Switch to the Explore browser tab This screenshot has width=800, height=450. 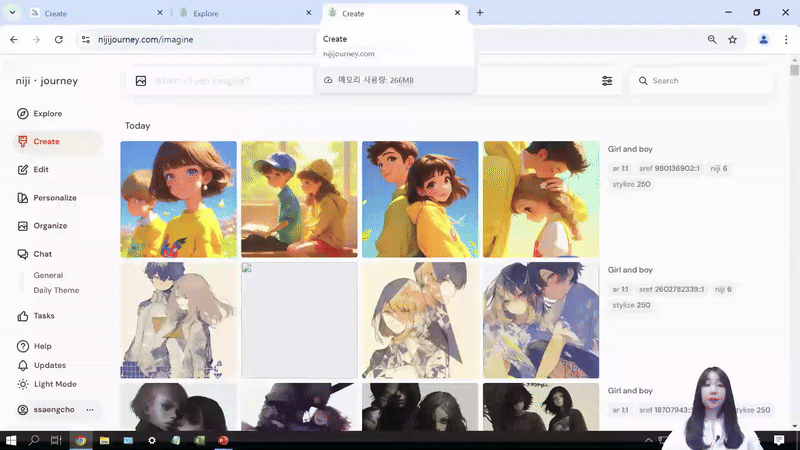(x=240, y=13)
